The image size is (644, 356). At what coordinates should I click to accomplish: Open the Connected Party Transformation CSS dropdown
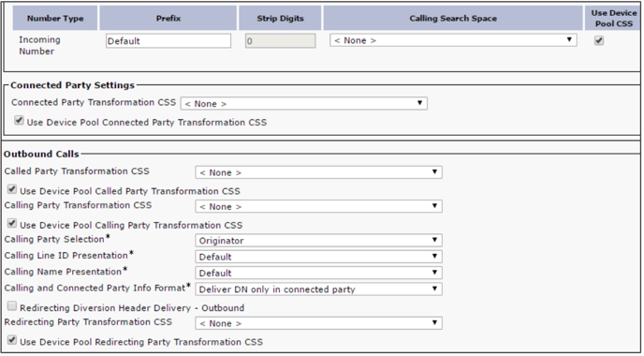click(304, 104)
